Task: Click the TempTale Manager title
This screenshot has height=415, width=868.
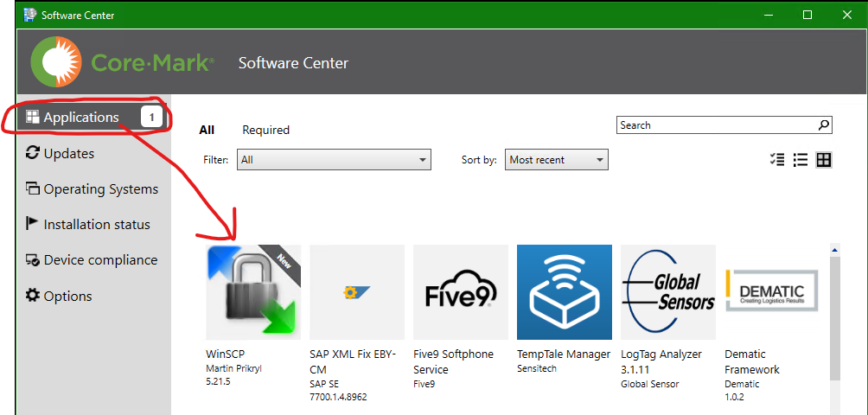Action: (x=564, y=354)
